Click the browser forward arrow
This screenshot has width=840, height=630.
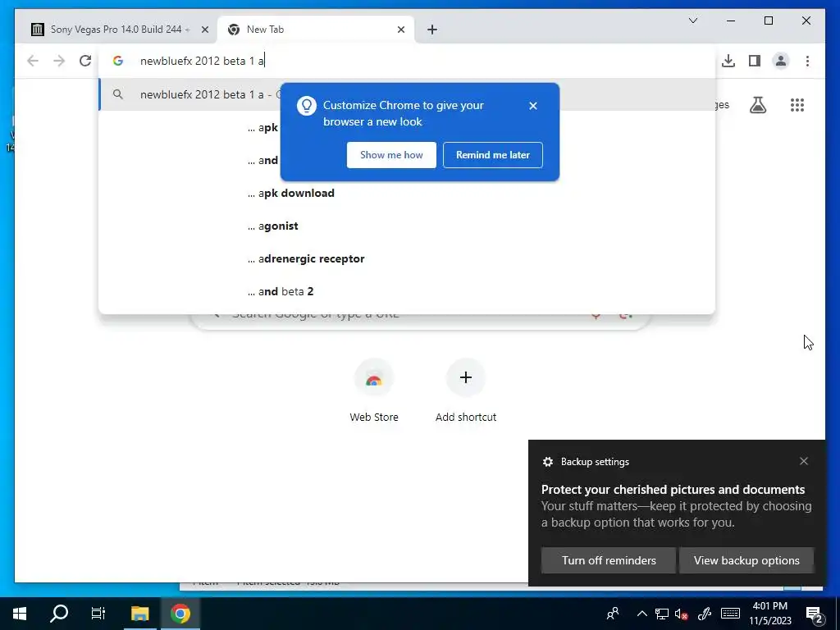click(59, 61)
